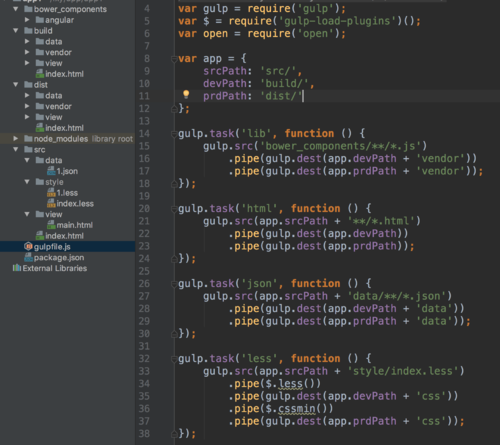Screen dimensions: 500x445
Task: Expand the view folder under dist
Action: [27, 117]
